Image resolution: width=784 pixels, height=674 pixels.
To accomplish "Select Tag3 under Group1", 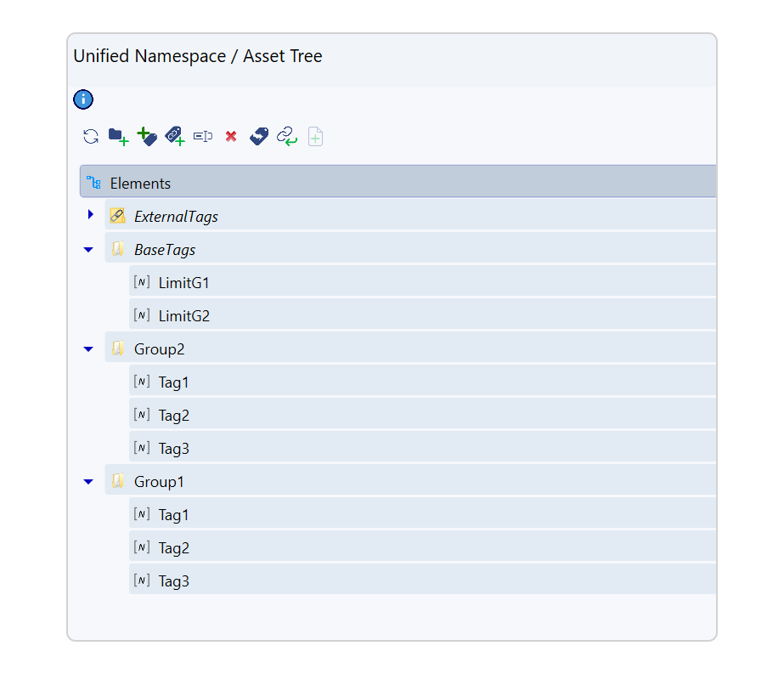I will pos(173,581).
